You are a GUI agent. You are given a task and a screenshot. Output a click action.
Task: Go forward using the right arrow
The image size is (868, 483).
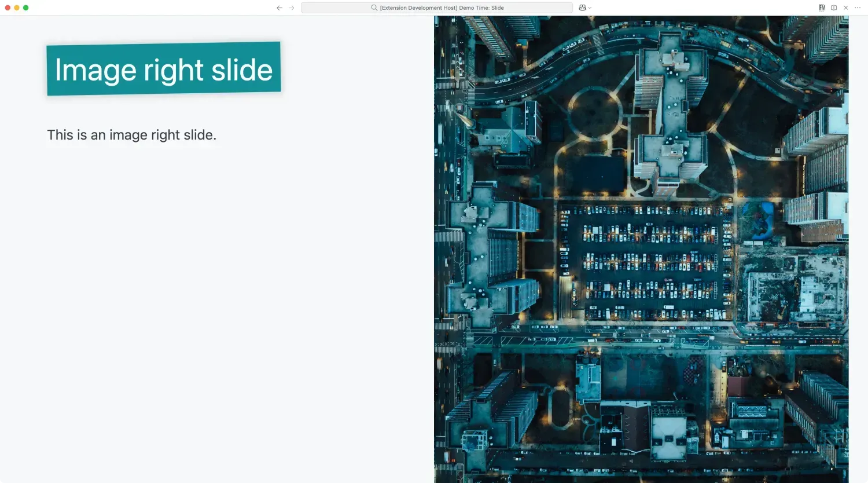(292, 8)
